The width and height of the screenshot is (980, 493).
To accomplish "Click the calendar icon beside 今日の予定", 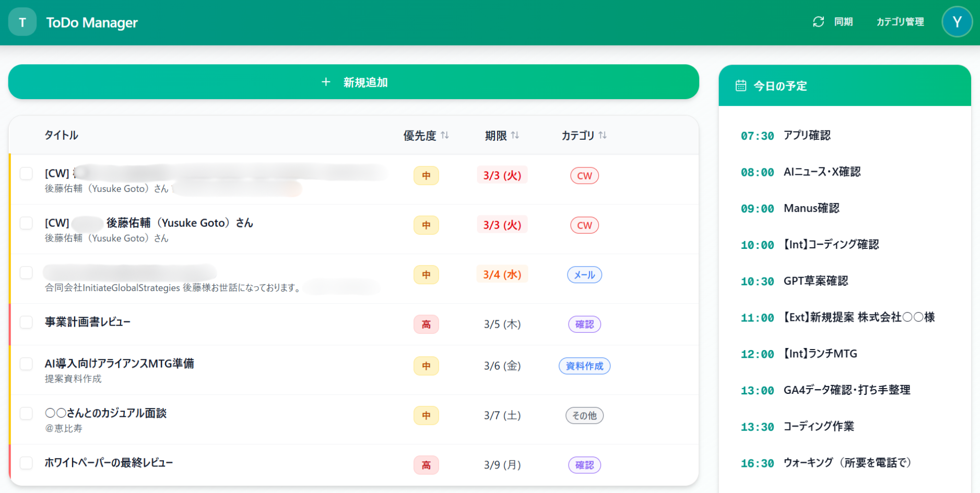I will [x=740, y=86].
